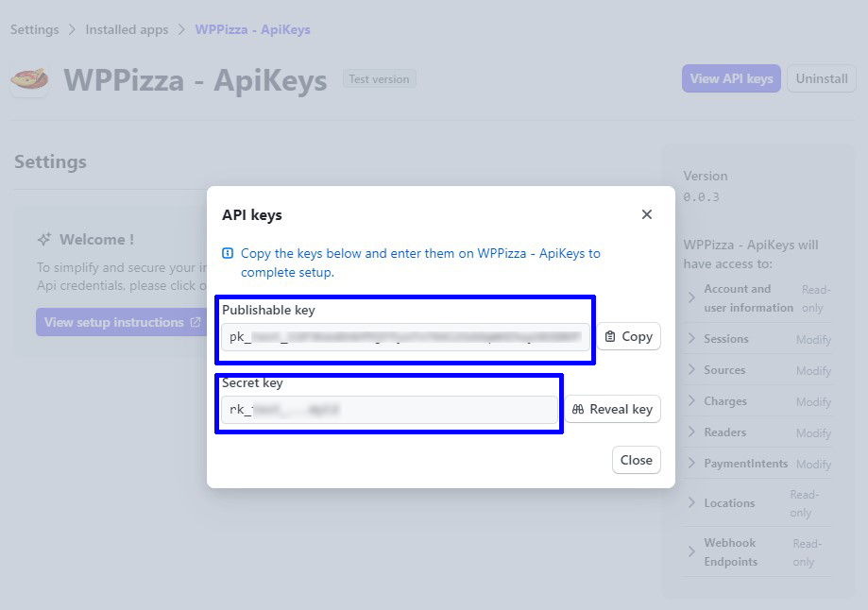Screen dimensions: 868x610
Task: Expand the Sources permission
Action: 691,370
